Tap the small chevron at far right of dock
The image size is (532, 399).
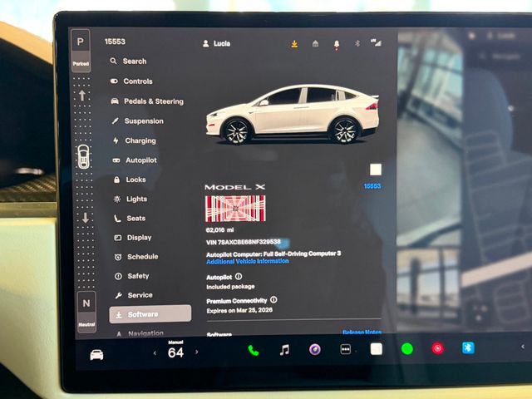(523, 347)
